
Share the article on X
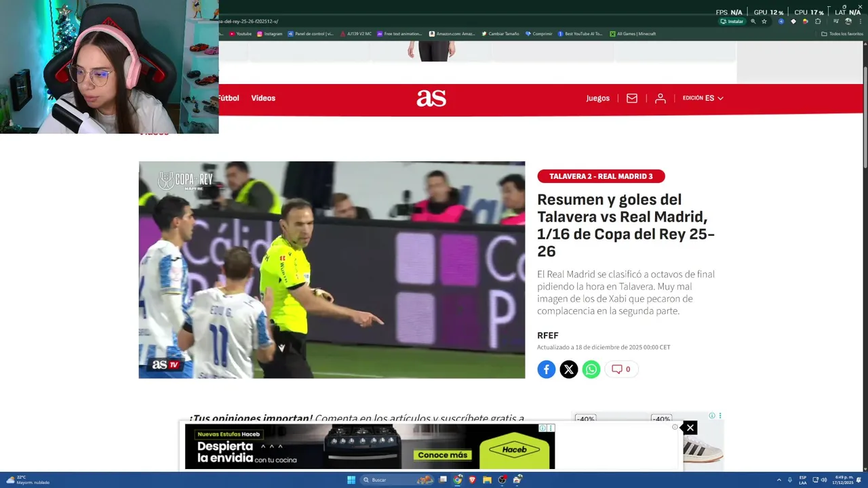569,369
